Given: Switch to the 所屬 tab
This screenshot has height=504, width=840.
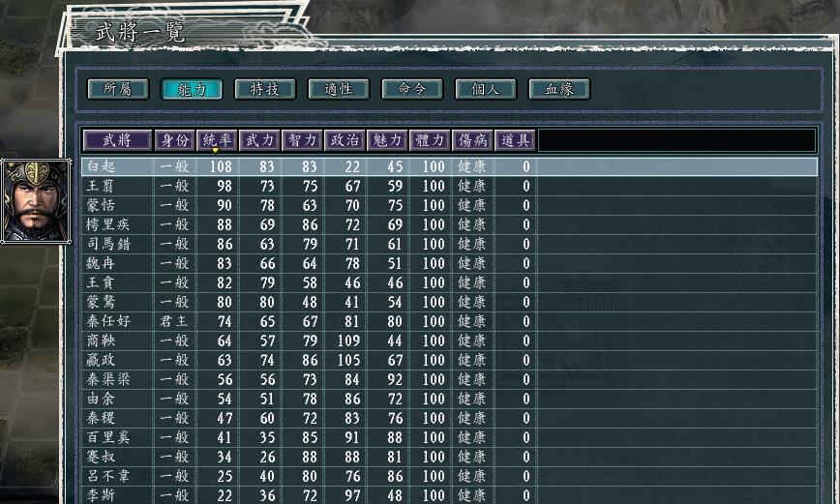Looking at the screenshot, I should tap(118, 89).
